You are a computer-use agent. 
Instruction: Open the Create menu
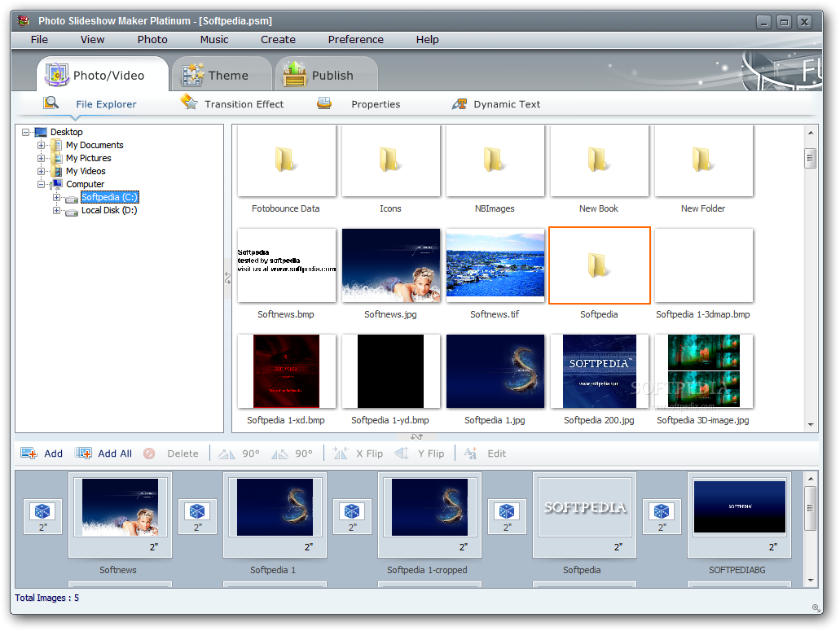278,40
